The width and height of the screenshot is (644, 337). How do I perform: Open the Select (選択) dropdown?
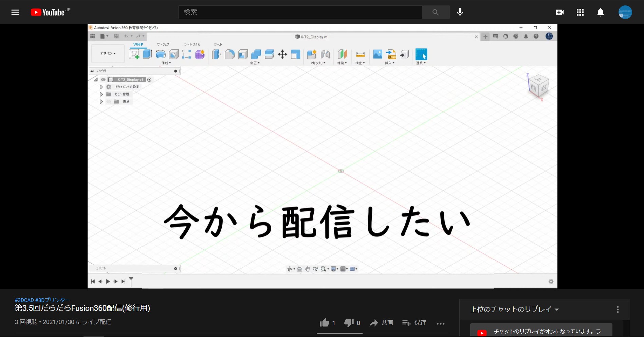pyautogui.click(x=421, y=63)
